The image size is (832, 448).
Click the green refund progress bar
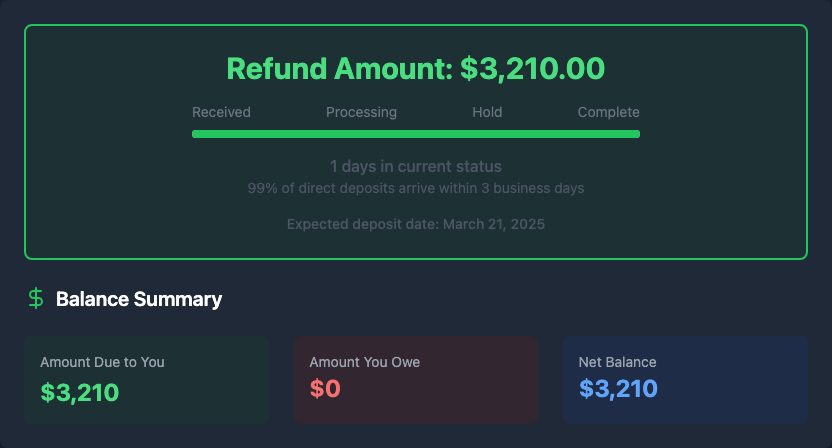pyautogui.click(x=415, y=134)
